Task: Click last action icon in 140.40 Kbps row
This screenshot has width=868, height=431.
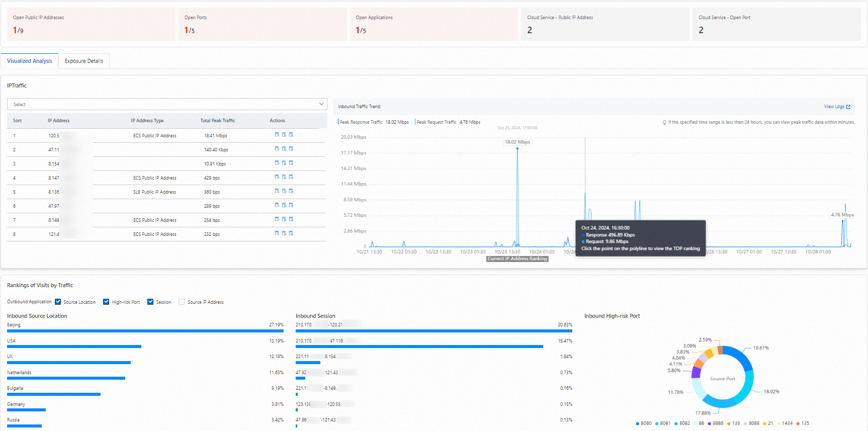Action: pos(291,149)
